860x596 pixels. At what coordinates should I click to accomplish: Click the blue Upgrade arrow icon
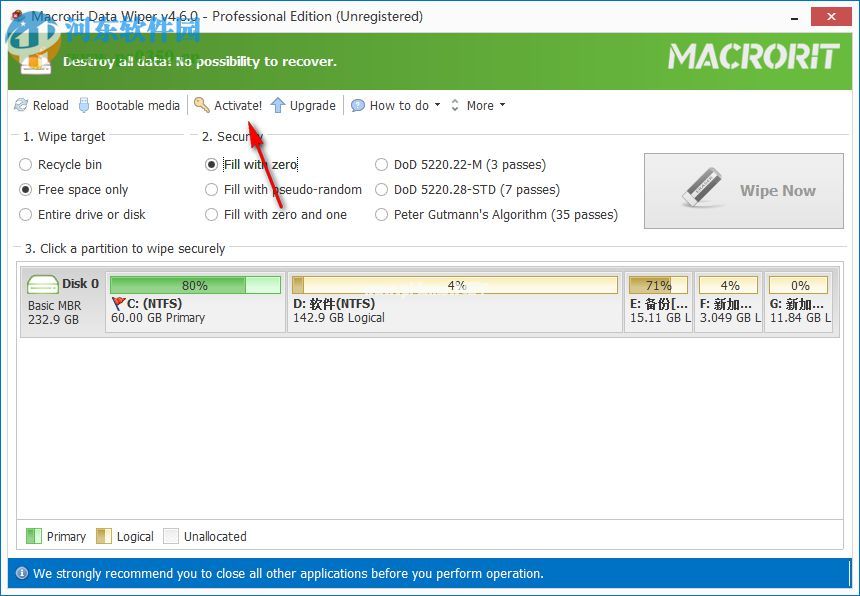(x=278, y=105)
